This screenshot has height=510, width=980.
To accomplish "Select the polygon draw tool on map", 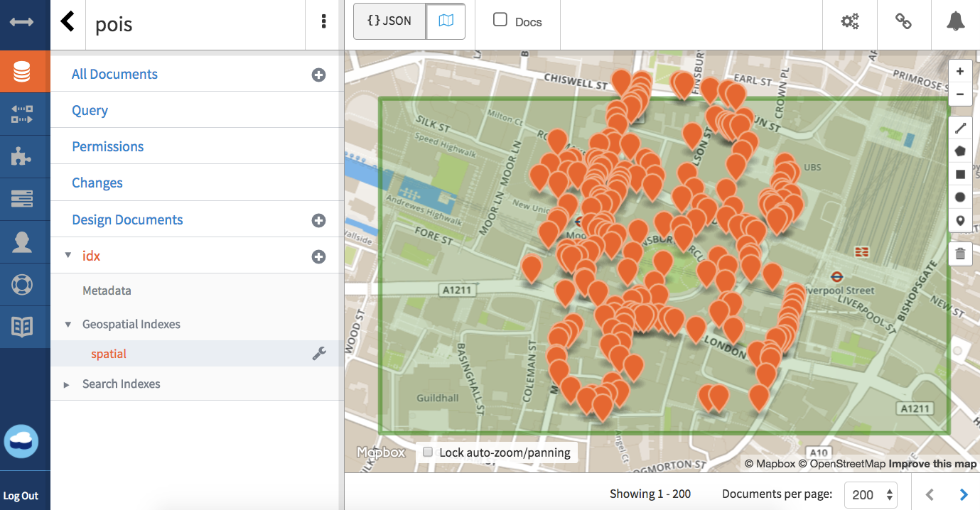I will tap(960, 151).
